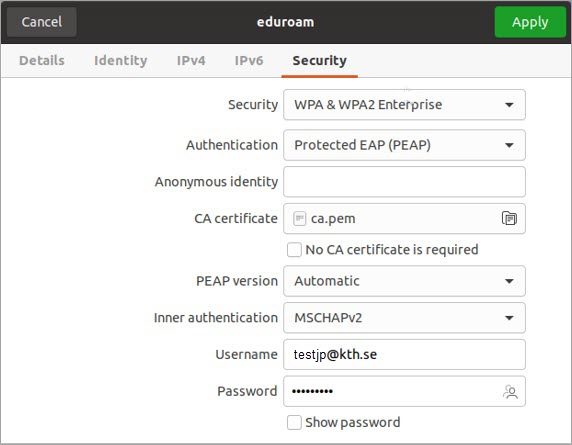Open the Authentication method dropdown

click(x=404, y=145)
